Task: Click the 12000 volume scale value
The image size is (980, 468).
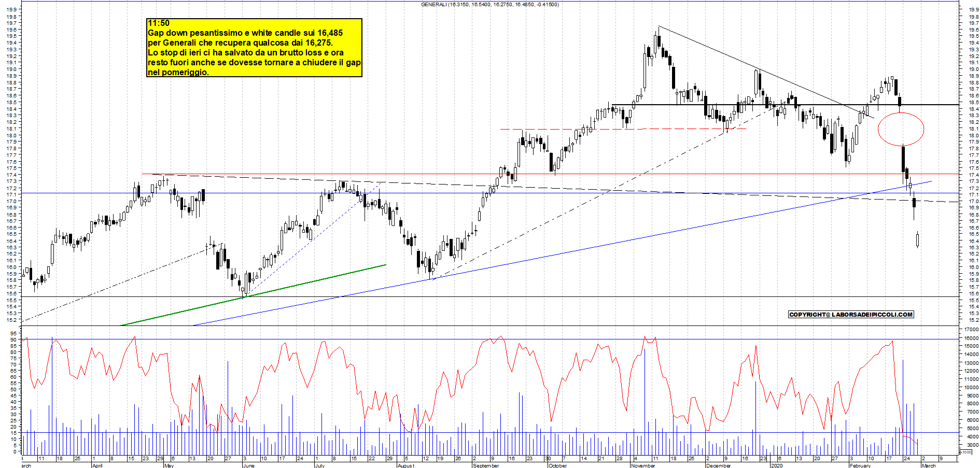Action: click(971, 371)
